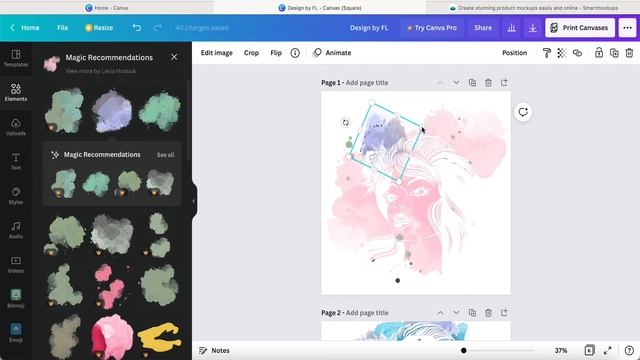Open the Transparency checkerboard icon
This screenshot has width=640, height=360.
click(x=562, y=53)
